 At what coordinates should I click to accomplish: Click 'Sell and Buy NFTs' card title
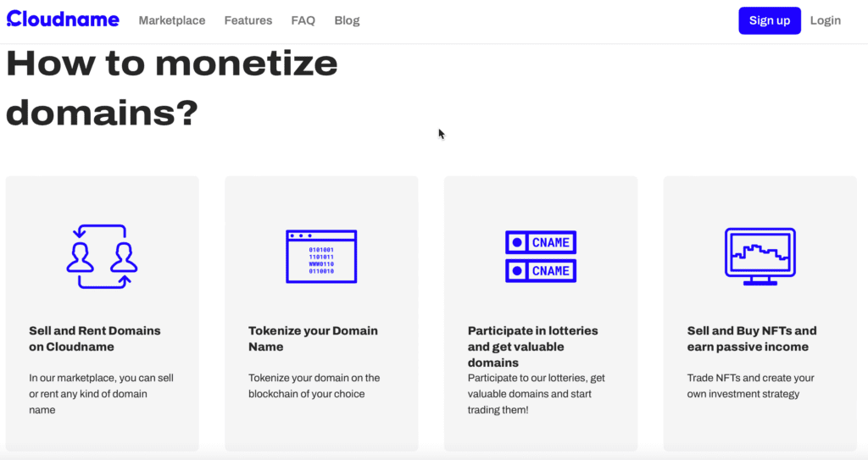[752, 338]
